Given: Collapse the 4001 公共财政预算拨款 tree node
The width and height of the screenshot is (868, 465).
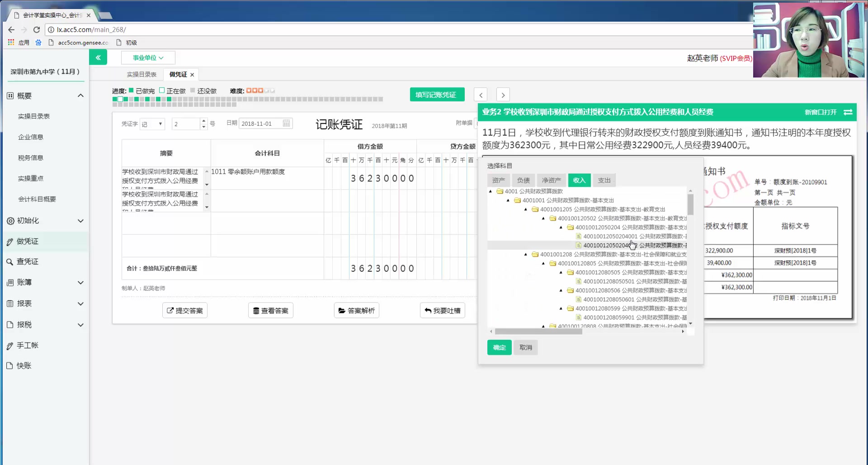Looking at the screenshot, I should 491,191.
